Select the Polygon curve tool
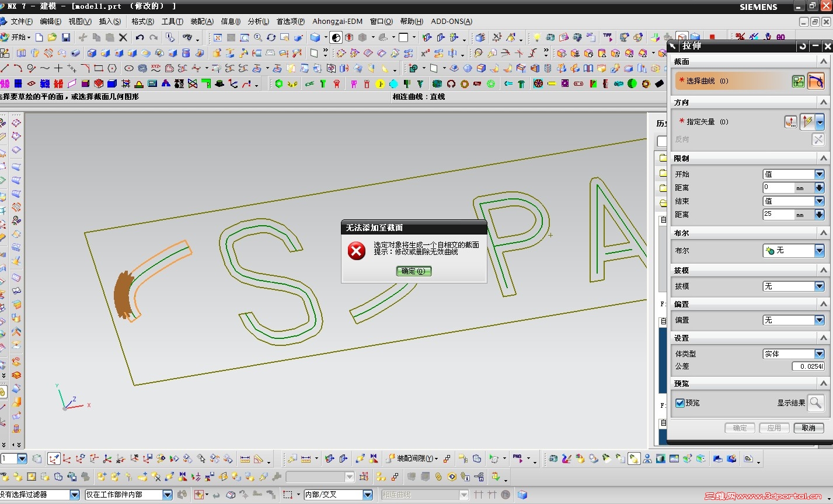The width and height of the screenshot is (833, 504). 113,68
